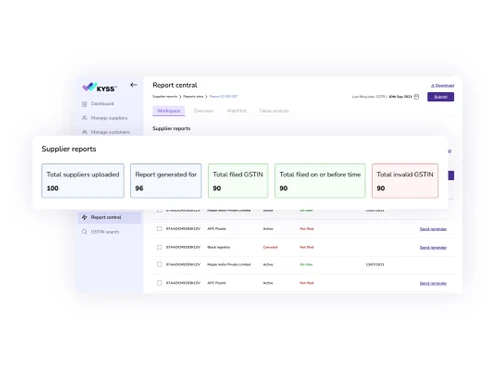The width and height of the screenshot is (500, 375).
Task: Switch to the Workspace tab
Action: 169,111
